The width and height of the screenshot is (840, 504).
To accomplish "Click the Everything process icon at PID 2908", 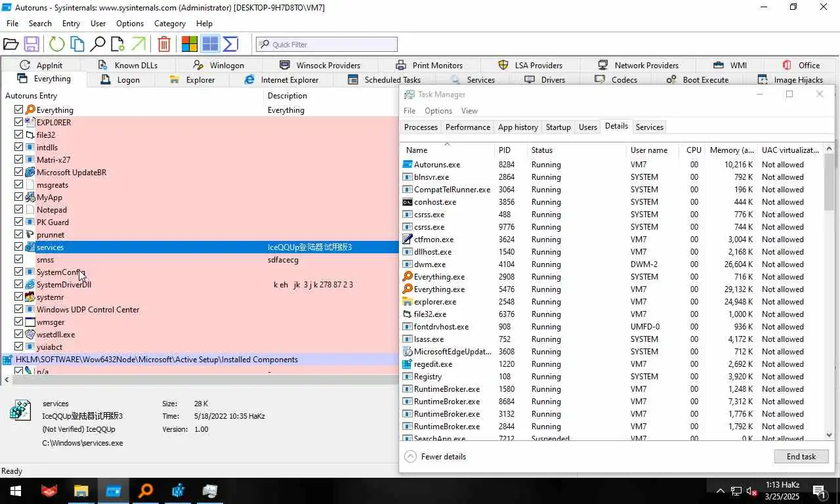I will click(408, 277).
